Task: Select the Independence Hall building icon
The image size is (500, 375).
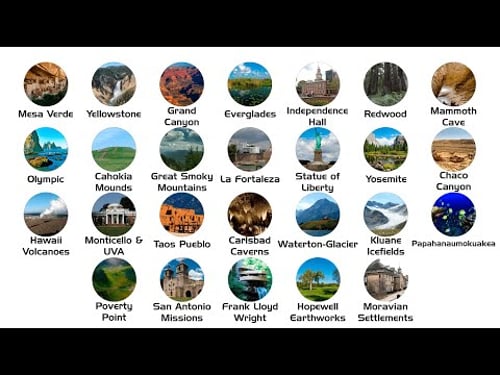Action: [x=318, y=84]
